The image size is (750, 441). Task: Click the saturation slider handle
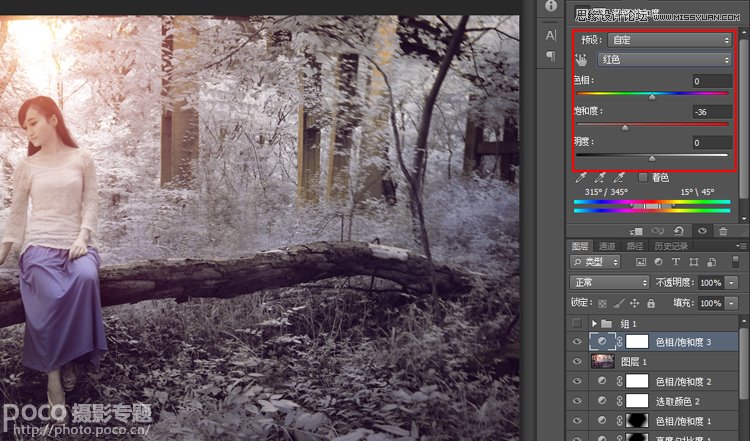pyautogui.click(x=625, y=128)
